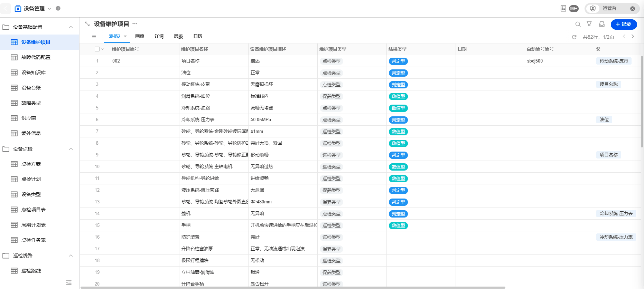Viewport: 644px width, 289px height.
Task: Open the 设备管理 app dropdown arrow
Action: [x=49, y=9]
